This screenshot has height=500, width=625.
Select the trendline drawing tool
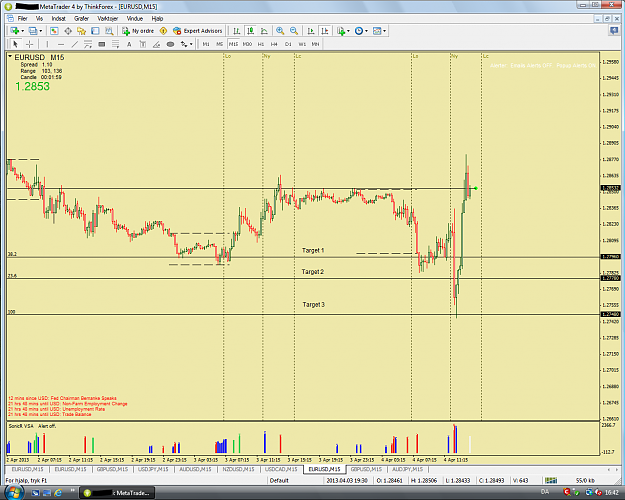75,44
